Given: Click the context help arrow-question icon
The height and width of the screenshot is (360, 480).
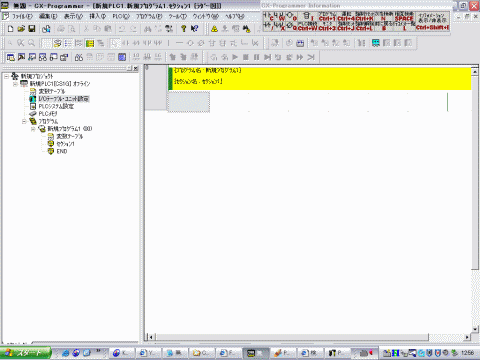Looking at the screenshot, I should (x=195, y=29).
